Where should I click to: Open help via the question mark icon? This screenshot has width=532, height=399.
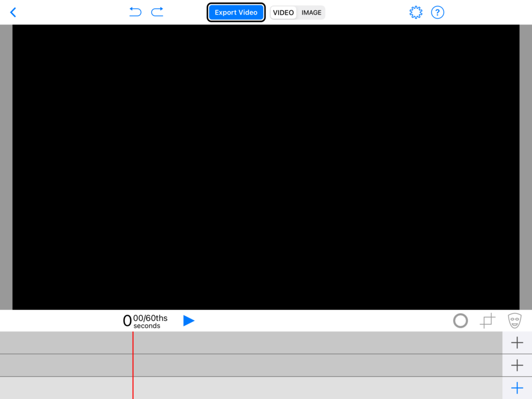coord(438,12)
